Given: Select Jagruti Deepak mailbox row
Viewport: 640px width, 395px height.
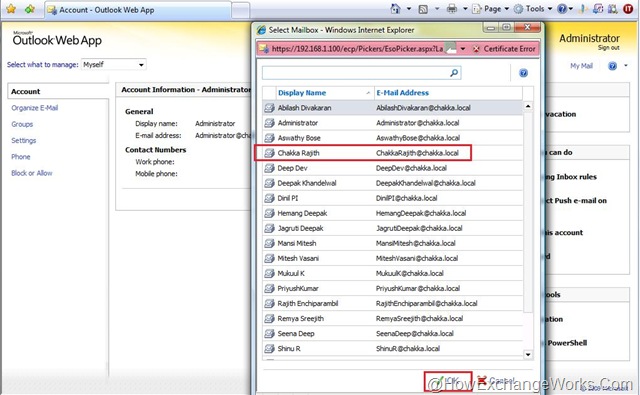Looking at the screenshot, I should coord(392,229).
